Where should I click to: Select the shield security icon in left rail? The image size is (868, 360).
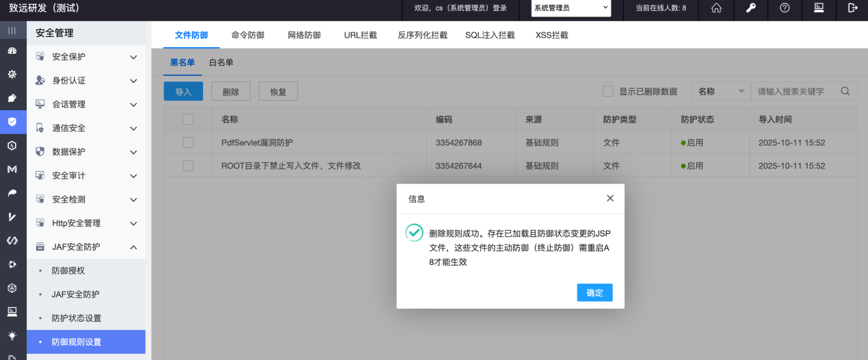click(12, 122)
